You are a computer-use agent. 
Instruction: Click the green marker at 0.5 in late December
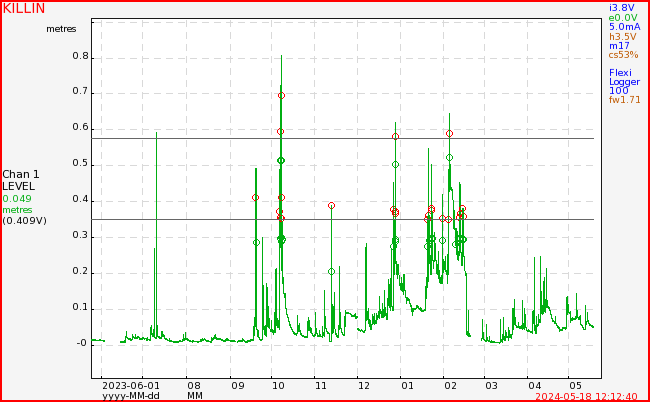[395, 165]
